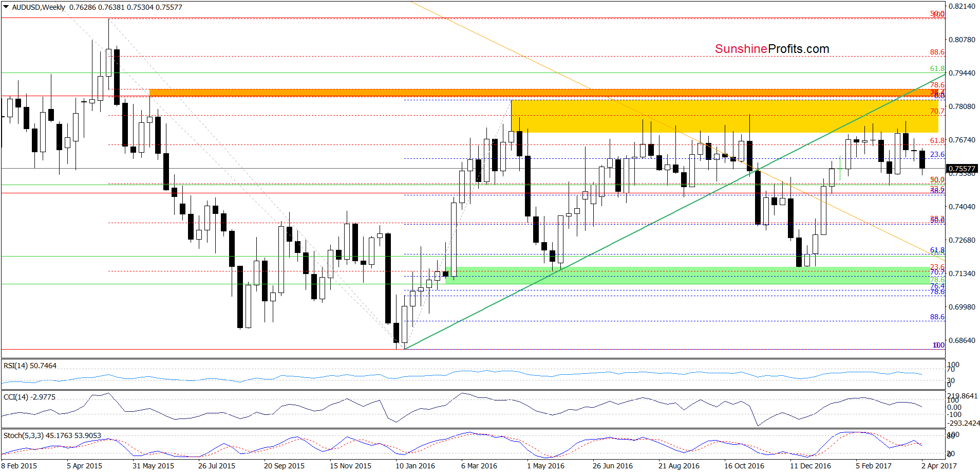
Task: Click the 26 Jun 2016 date label
Action: pos(613,466)
